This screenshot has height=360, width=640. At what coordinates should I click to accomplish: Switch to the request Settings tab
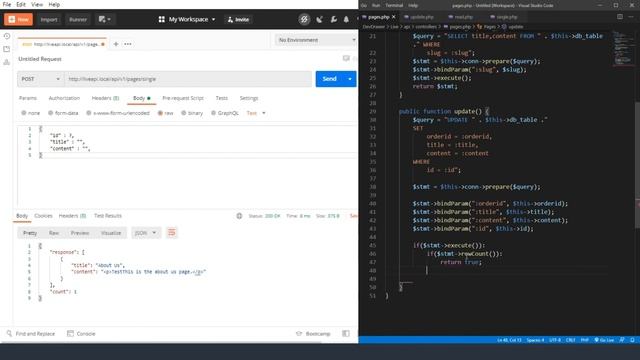click(x=249, y=98)
